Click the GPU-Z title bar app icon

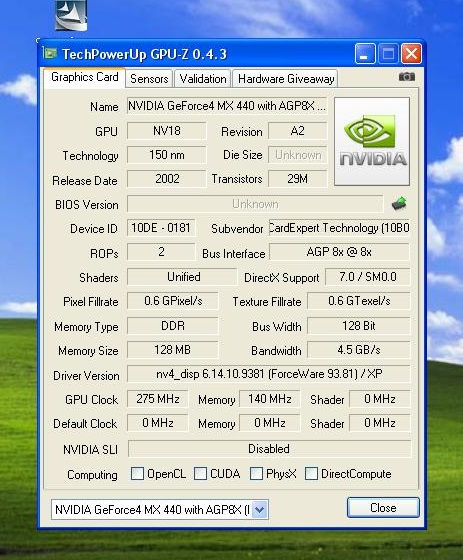[50, 54]
